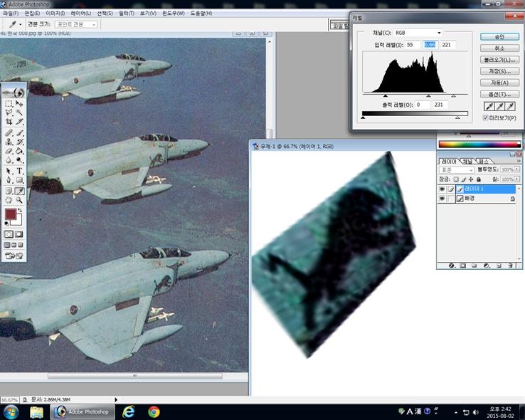525x420 pixels.
Task: Pick the Hand tool
Action: 9,200
